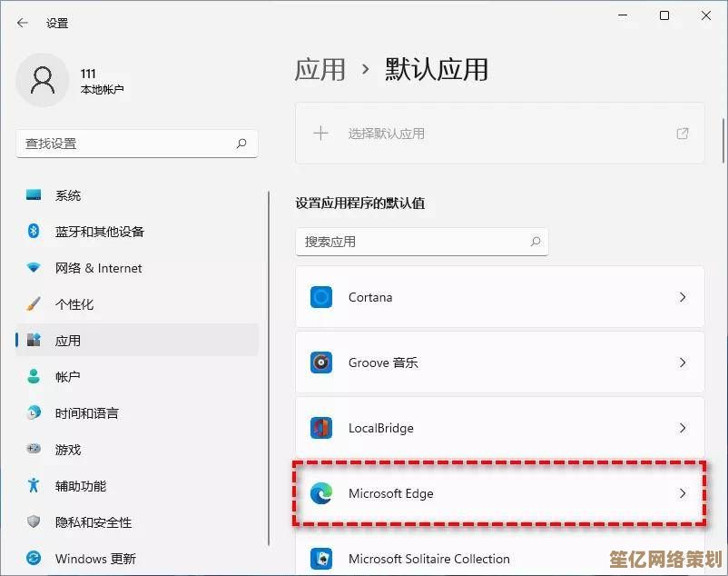Expand the Cortana entry chevron
Viewport: 728px width, 576px height.
click(x=683, y=297)
